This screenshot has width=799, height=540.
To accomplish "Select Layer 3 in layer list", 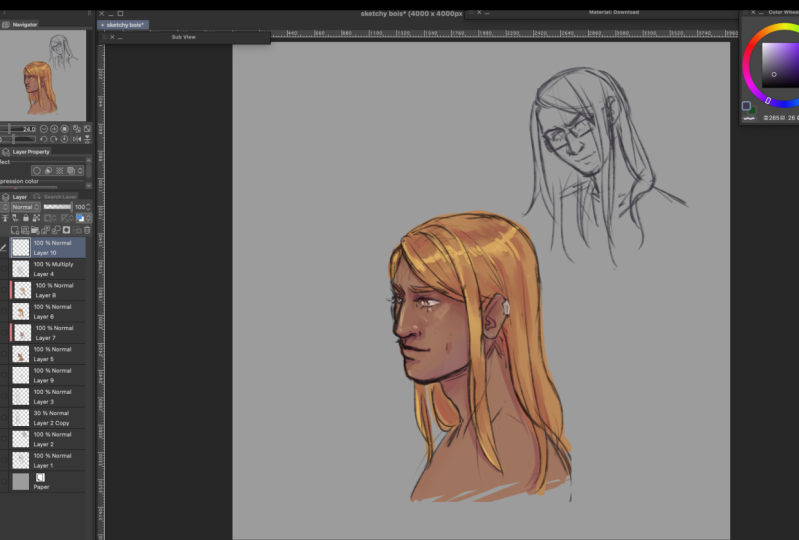I will tap(48, 396).
